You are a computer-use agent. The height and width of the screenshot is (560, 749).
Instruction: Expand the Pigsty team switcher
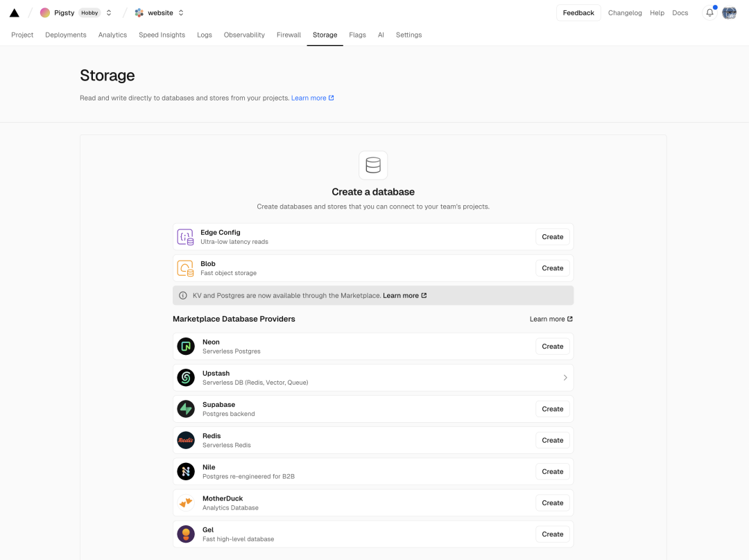109,12
